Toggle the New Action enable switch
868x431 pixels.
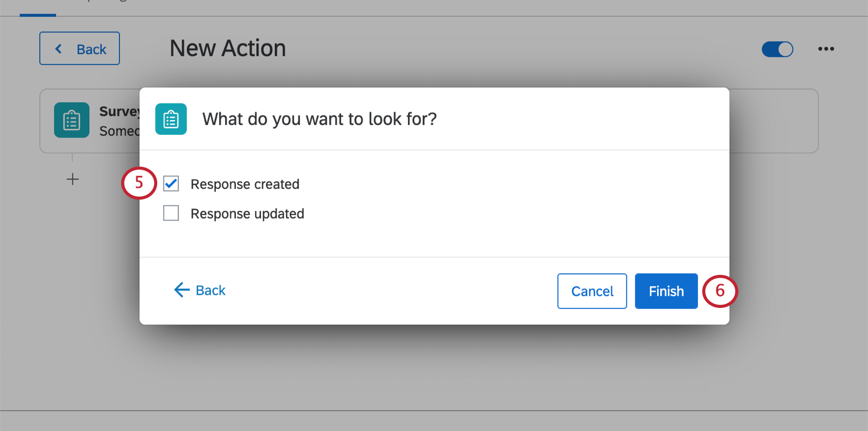[777, 49]
